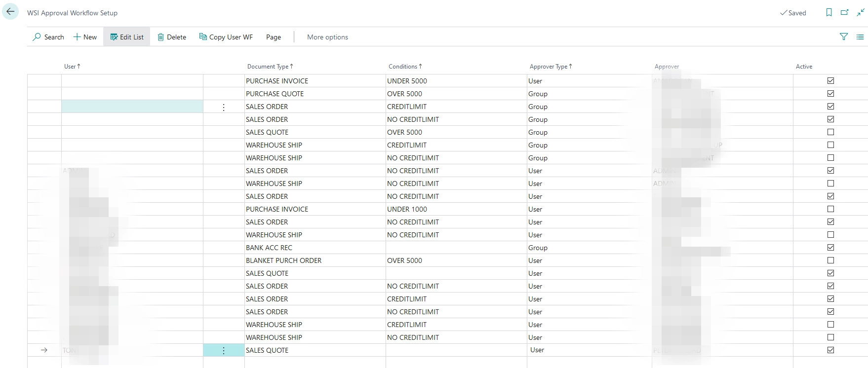Check Active for PURCHASE INVOICE UNDER 1000
Screen dimensions: 868x368
click(x=830, y=209)
